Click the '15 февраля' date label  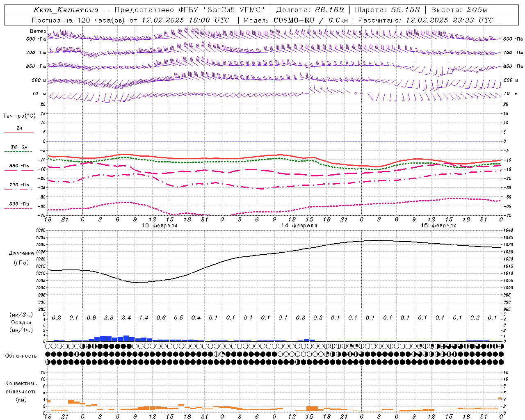click(x=438, y=226)
